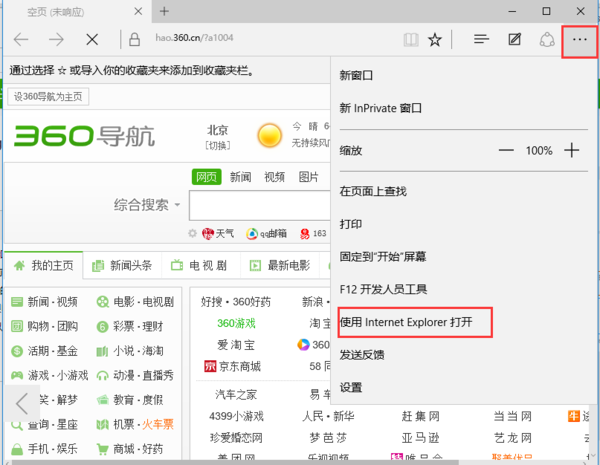The image size is (600, 465).
Task: Open the Hub lines icon
Action: point(481,39)
